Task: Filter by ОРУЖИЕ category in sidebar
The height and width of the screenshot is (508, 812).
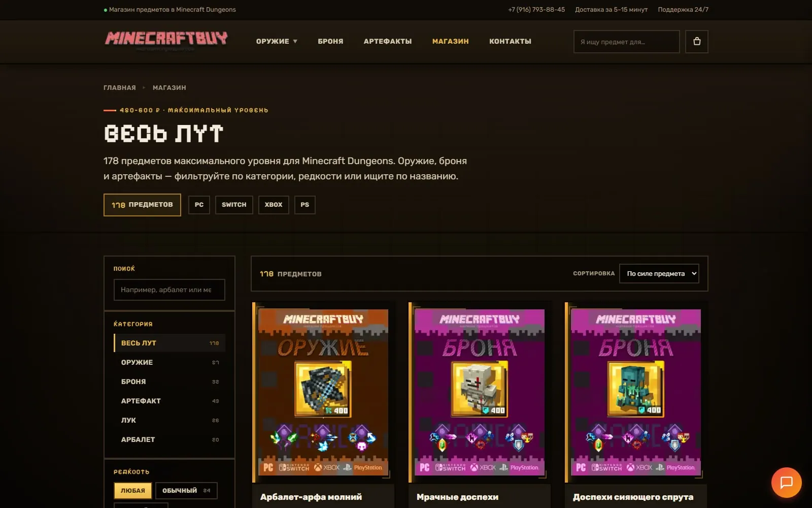Action: 170,362
